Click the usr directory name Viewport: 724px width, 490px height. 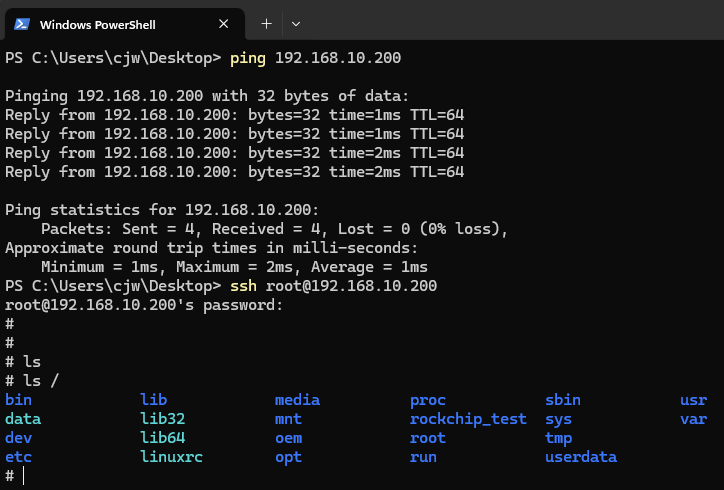pos(693,400)
